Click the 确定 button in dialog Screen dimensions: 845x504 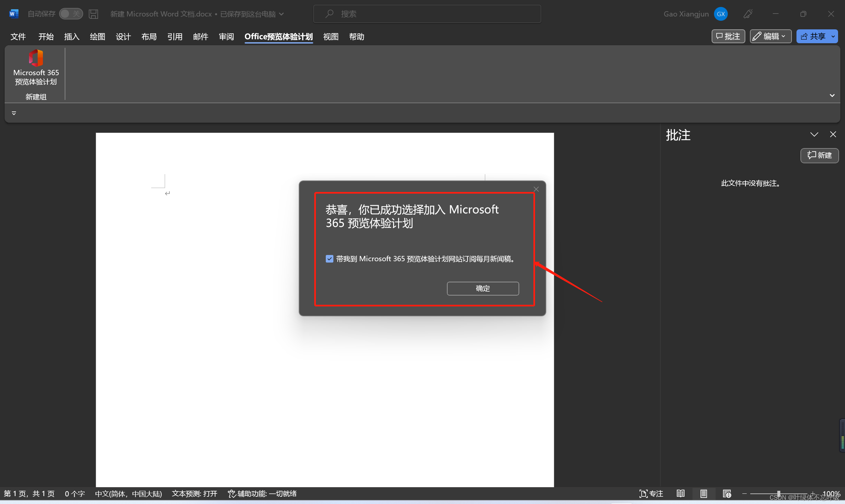tap(483, 288)
